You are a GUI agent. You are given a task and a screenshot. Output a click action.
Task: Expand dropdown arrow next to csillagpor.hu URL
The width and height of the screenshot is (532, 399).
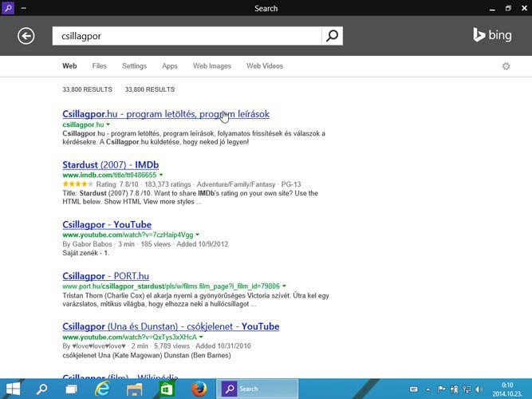click(x=108, y=124)
